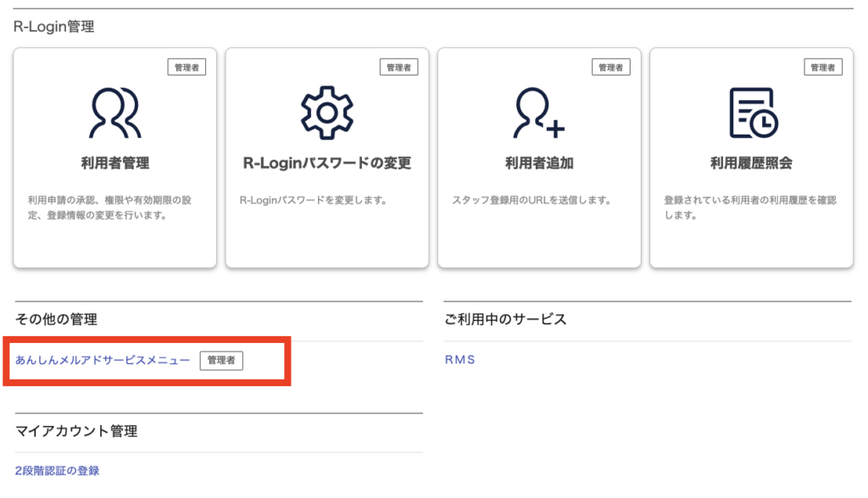Select the 利用者管理 card
Image resolution: width=868 pixels, height=498 pixels.
click(x=114, y=157)
